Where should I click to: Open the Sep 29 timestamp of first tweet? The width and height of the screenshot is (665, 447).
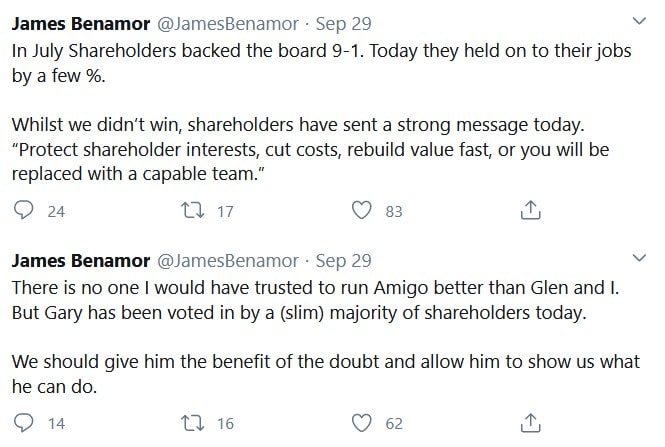tap(343, 24)
